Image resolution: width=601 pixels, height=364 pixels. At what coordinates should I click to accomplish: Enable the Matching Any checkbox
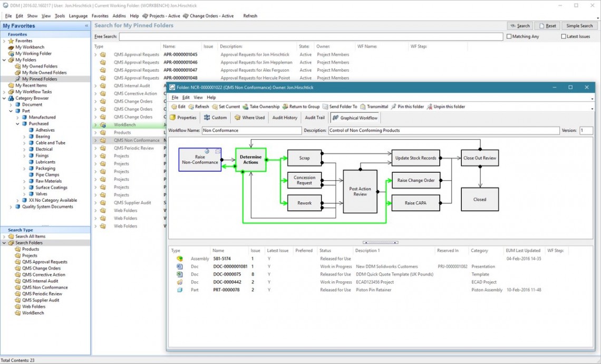pyautogui.click(x=509, y=37)
